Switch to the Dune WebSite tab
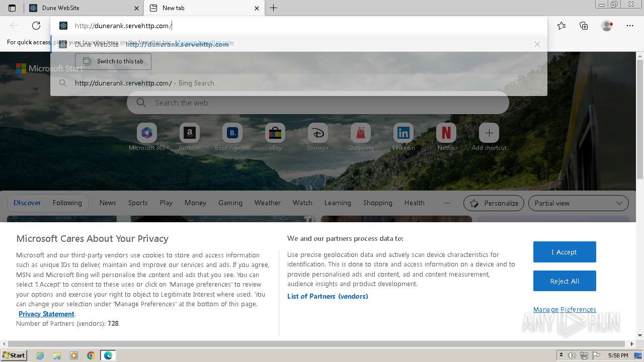The width and height of the screenshot is (644, 362). 84,8
